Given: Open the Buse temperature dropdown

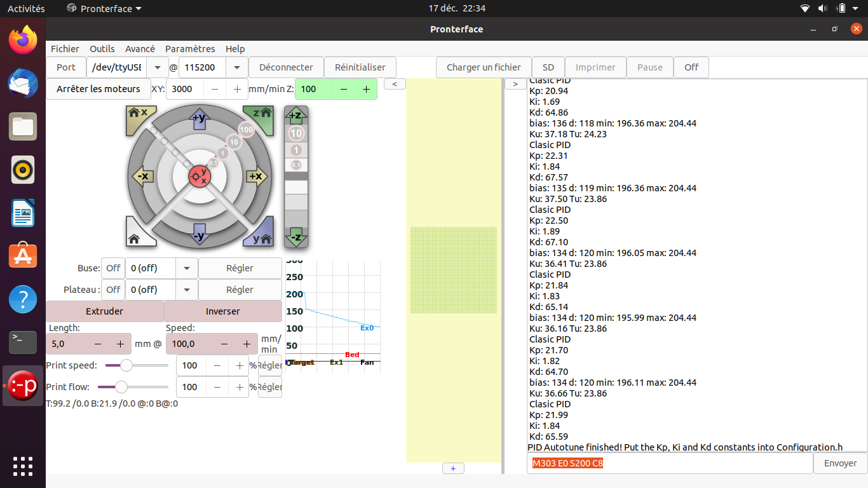Looking at the screenshot, I should (186, 268).
